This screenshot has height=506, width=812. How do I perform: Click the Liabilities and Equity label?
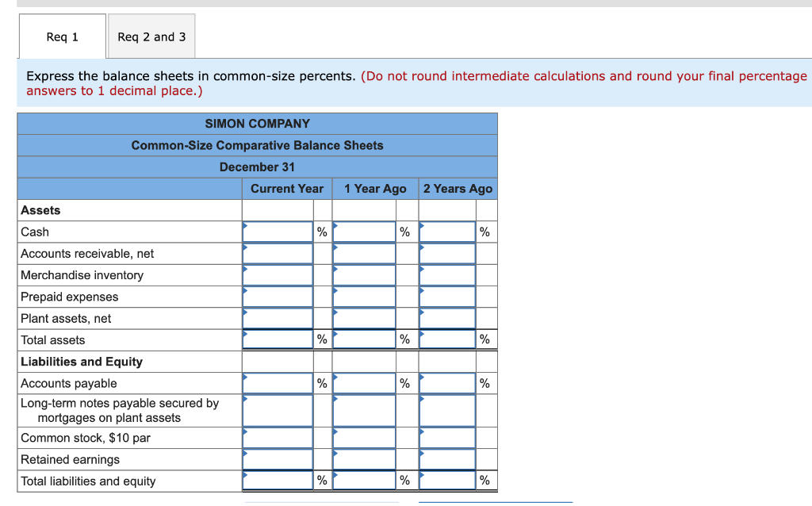82,362
